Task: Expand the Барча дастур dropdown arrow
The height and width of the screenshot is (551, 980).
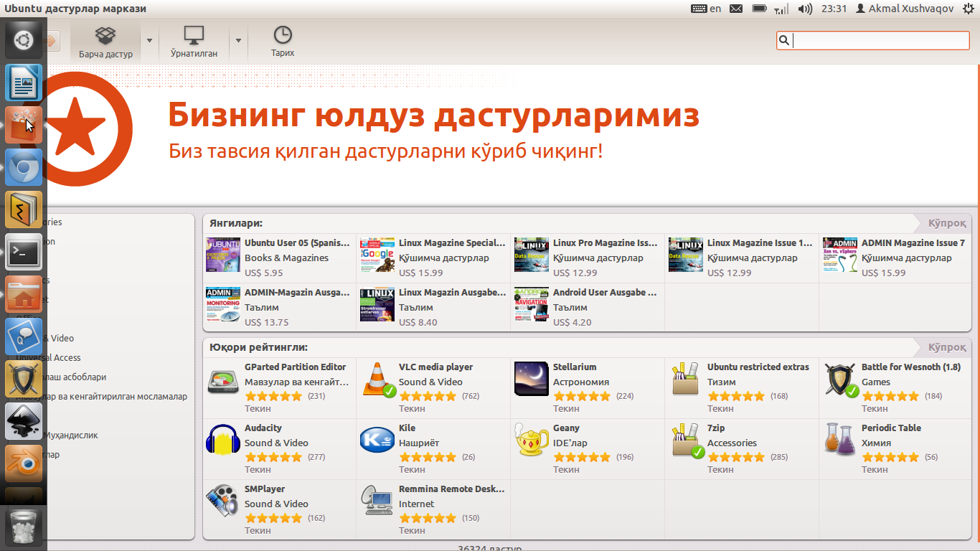Action: (x=149, y=41)
